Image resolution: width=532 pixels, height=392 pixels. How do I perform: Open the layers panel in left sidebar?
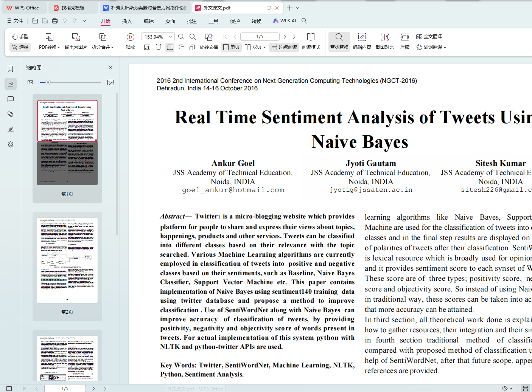tap(11, 144)
